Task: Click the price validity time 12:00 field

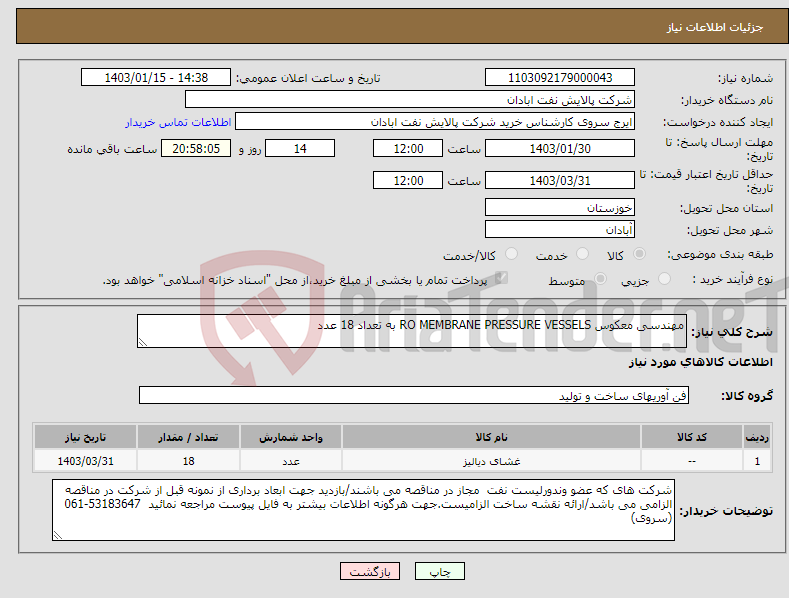Action: 408,180
